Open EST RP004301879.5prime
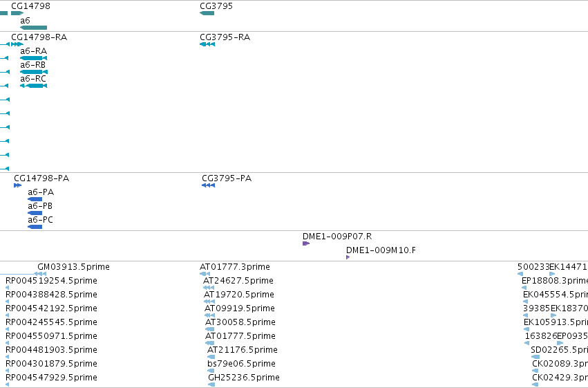The height and width of the screenshot is (388, 588). 51,364
